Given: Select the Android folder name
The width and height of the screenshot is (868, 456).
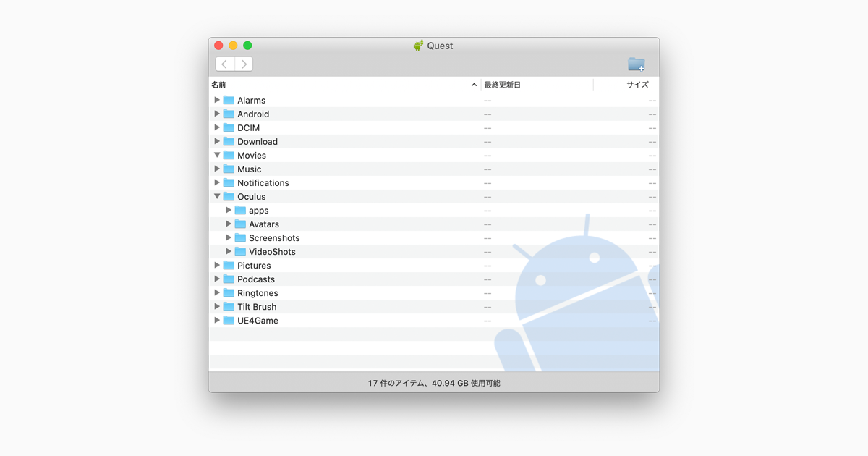Looking at the screenshot, I should pos(253,114).
